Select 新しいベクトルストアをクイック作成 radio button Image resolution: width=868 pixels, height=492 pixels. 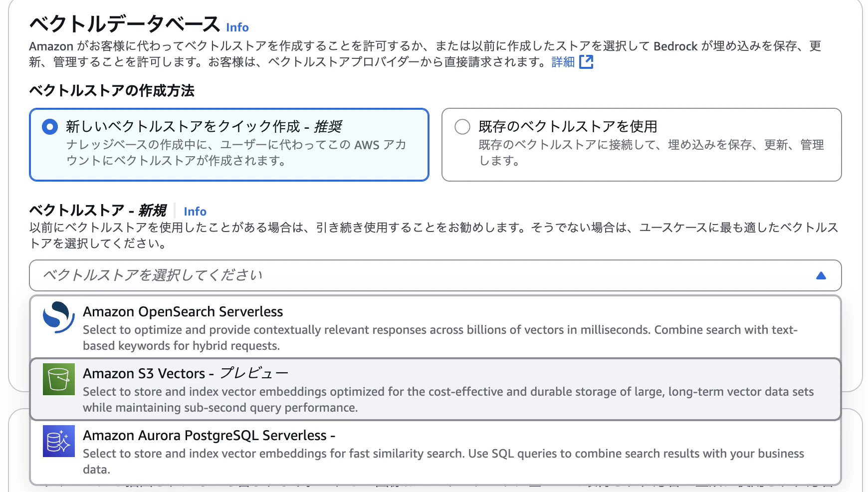click(x=50, y=127)
